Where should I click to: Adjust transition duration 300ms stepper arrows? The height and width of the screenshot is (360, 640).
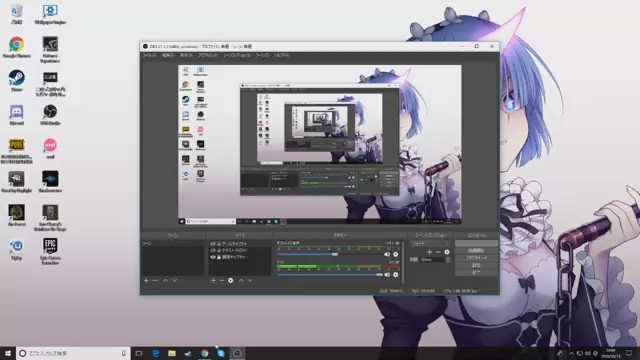pyautogui.click(x=448, y=260)
